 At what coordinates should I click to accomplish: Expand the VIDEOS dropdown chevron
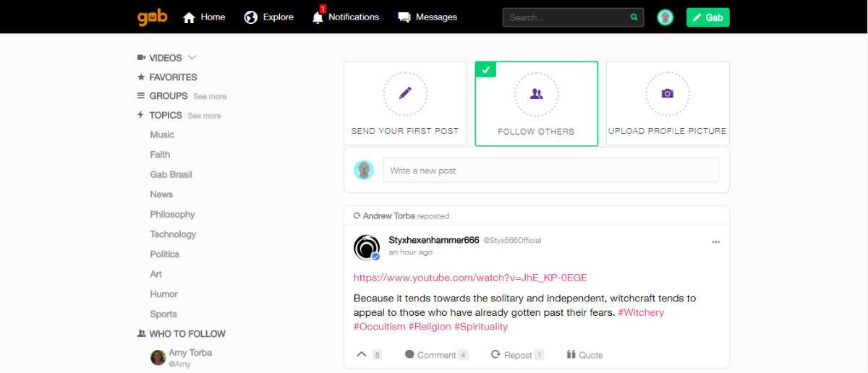(192, 58)
